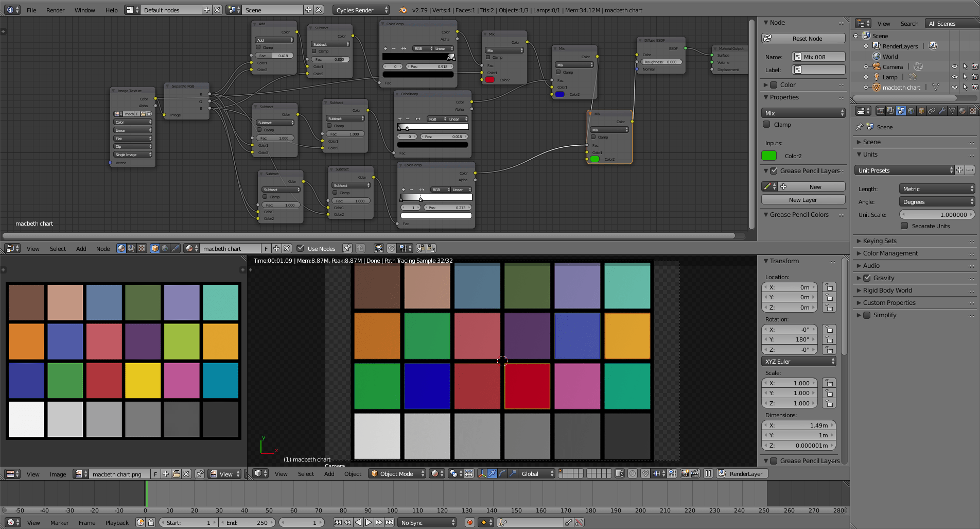Open Material properties sphere tab
Viewport: 980px width, 529px height.
coord(962,111)
